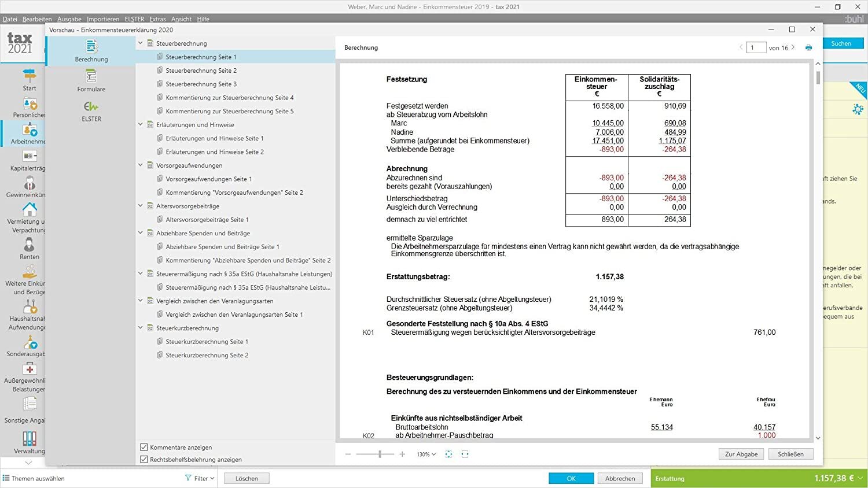Select Steuerkurzberechnung Seite 2
The height and width of the screenshot is (488, 868).
point(207,355)
